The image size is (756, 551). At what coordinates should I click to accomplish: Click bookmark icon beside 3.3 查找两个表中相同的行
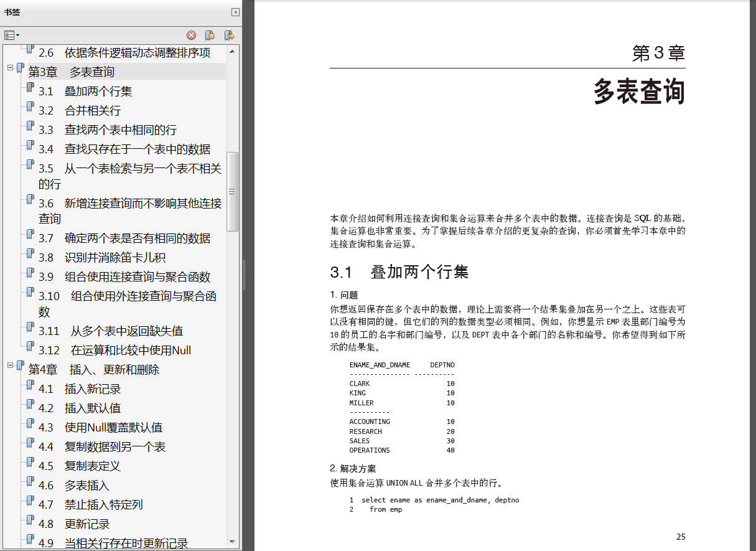[x=30, y=126]
